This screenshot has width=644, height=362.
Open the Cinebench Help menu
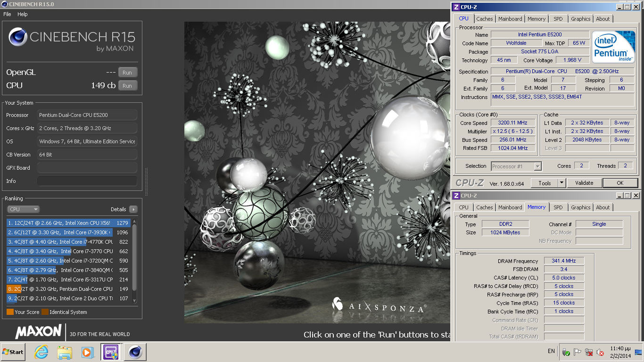tap(23, 14)
